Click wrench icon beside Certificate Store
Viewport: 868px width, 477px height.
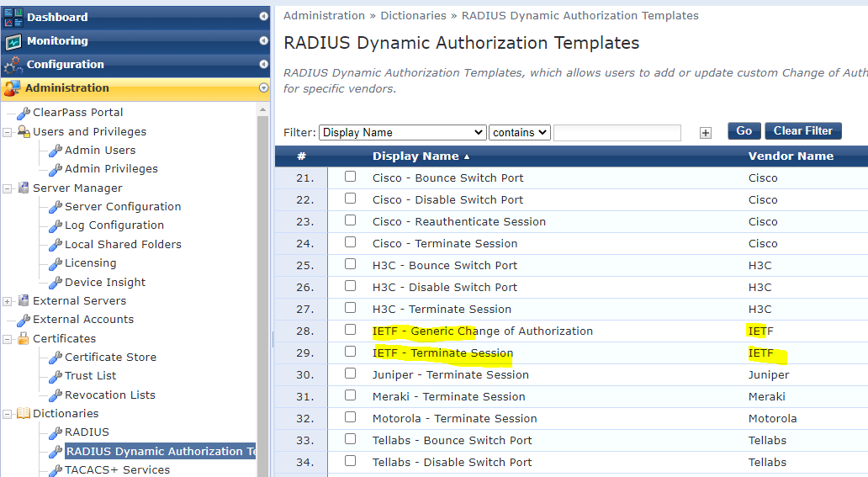pos(56,358)
